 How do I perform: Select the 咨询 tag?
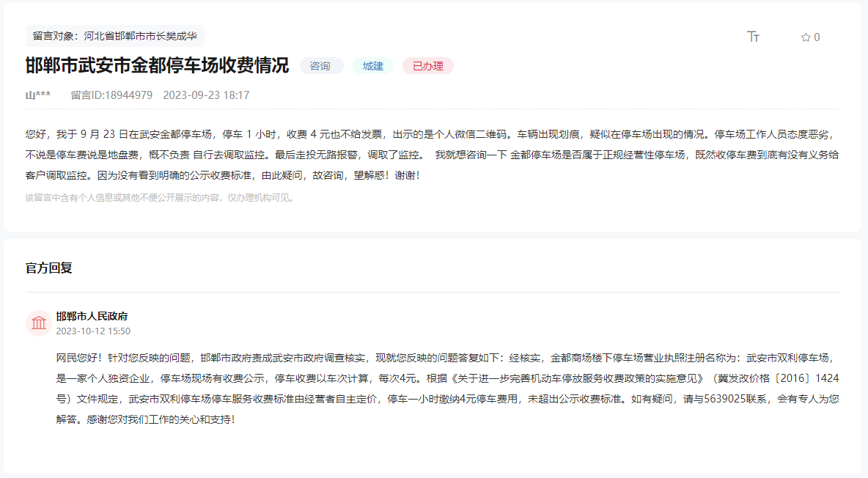(321, 66)
